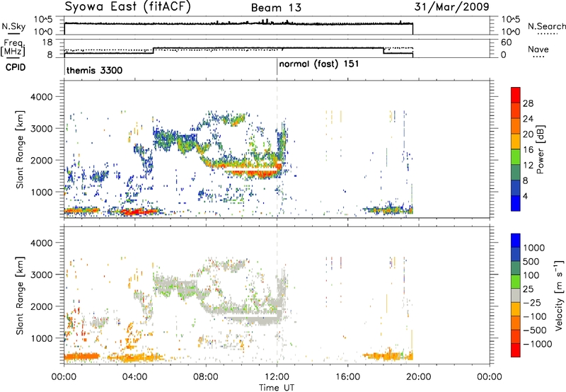Click the blue bottom of Power color bar
This screenshot has height=392, width=566.
pos(516,203)
